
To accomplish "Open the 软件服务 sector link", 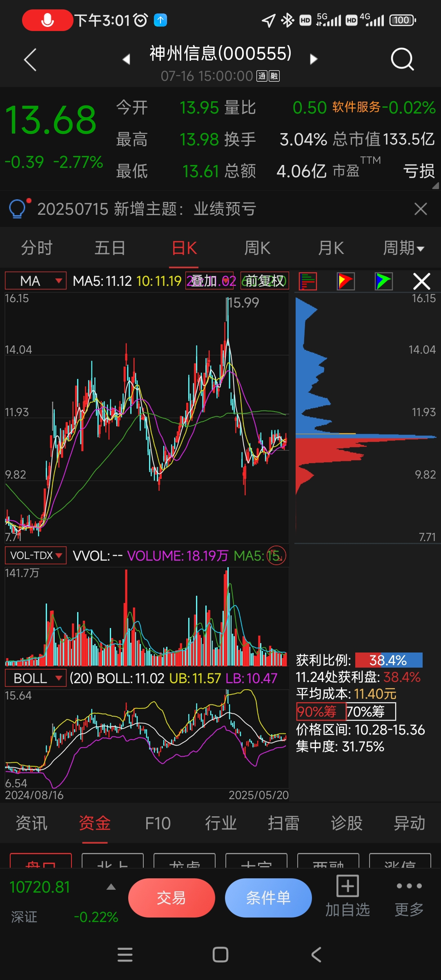I will click(356, 107).
